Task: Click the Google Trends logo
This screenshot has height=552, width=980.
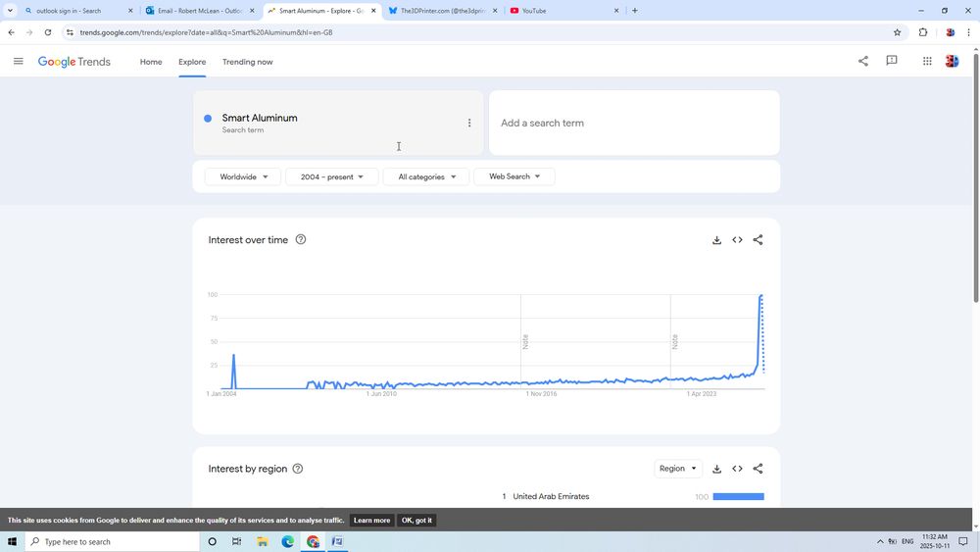Action: (x=74, y=62)
